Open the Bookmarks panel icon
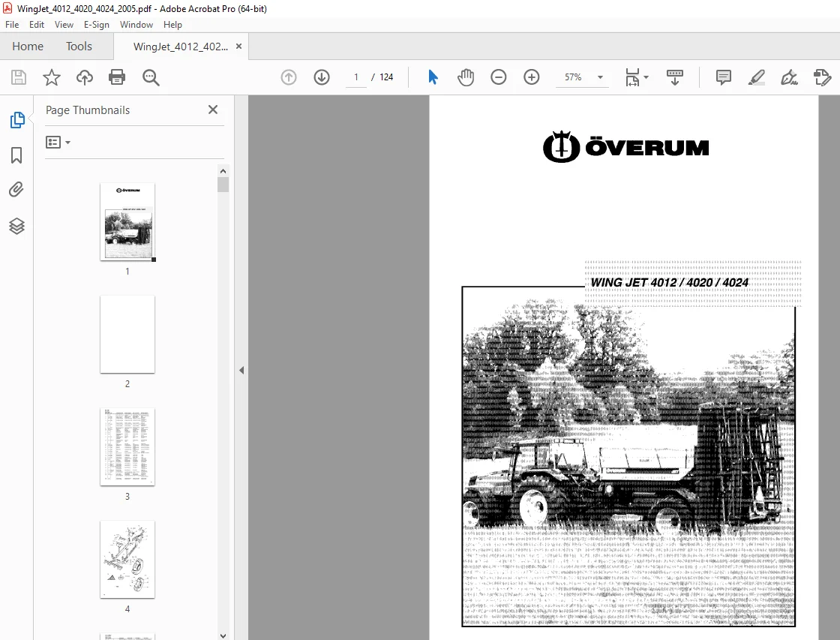 click(x=16, y=155)
